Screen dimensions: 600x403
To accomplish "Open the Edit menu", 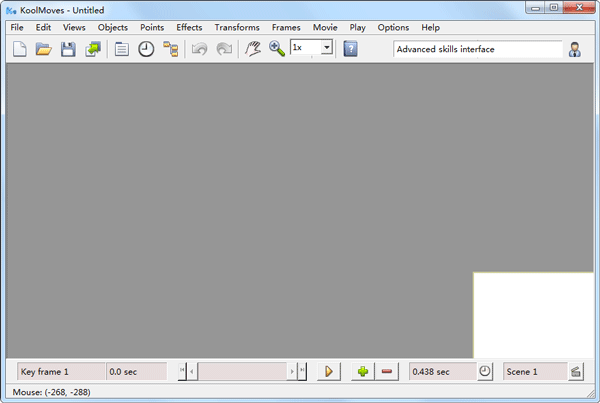I will click(x=43, y=28).
